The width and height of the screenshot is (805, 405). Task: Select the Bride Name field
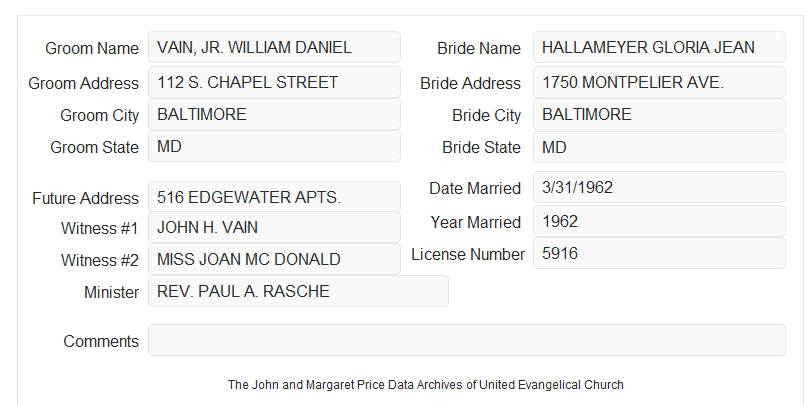(x=659, y=47)
